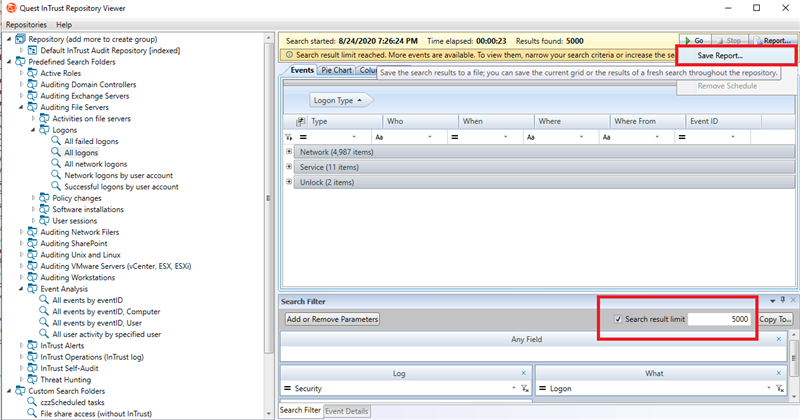Viewport: 800px width, 420px height.
Task: Remove the Log parameter with X
Action: coord(523,373)
